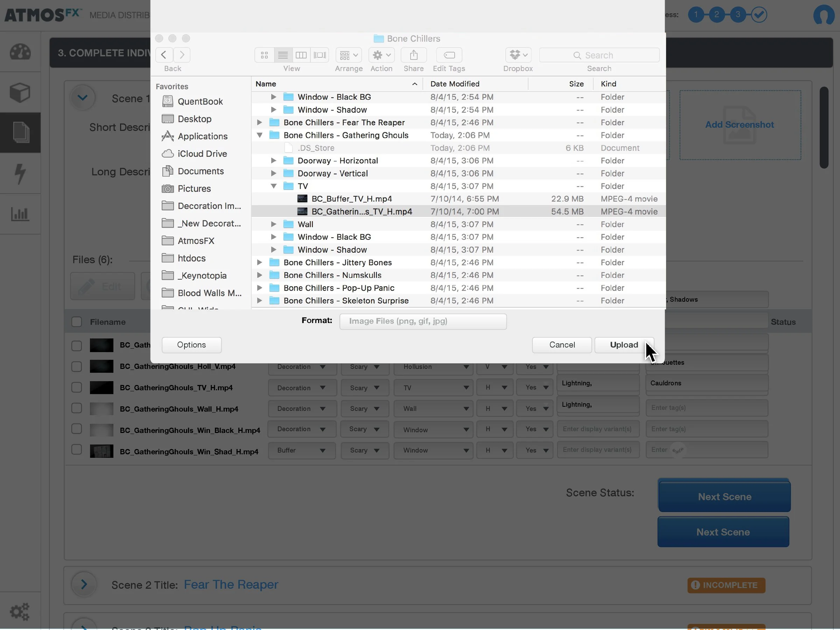Click the user profile avatar icon

(x=823, y=15)
